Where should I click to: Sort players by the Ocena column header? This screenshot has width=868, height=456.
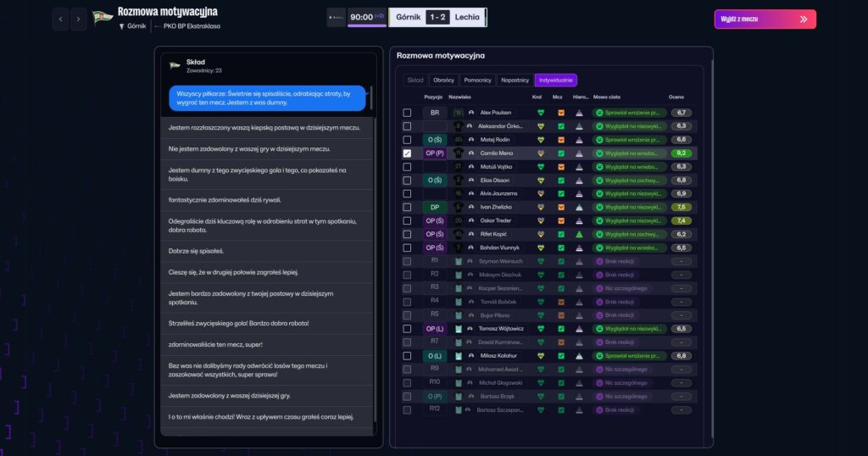click(676, 97)
